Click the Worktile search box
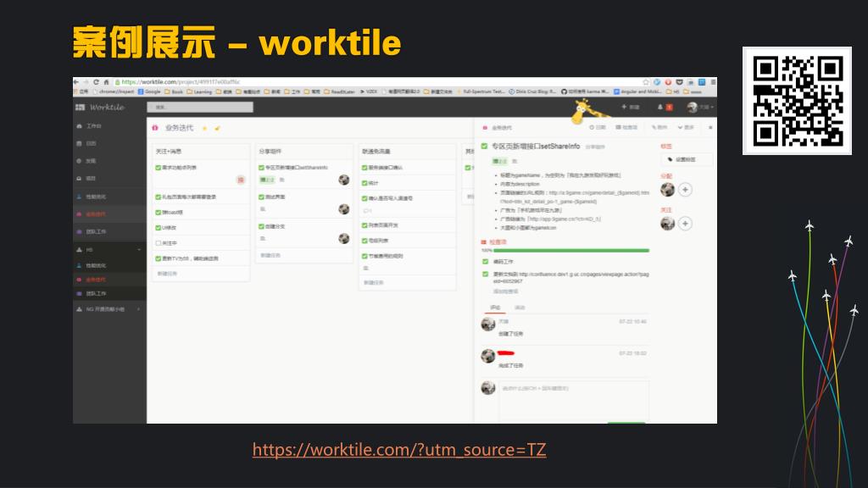 (x=200, y=107)
